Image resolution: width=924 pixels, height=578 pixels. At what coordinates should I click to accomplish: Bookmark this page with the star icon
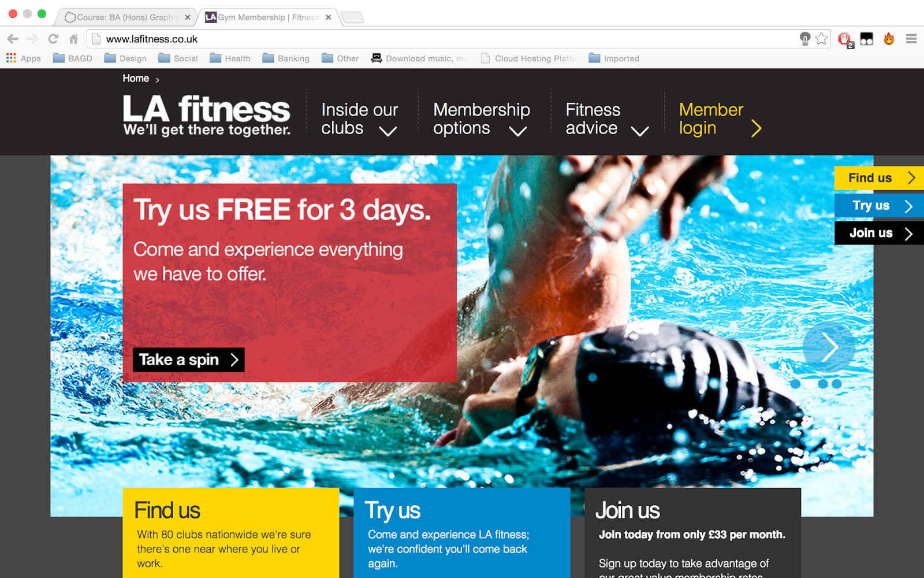[x=821, y=39]
